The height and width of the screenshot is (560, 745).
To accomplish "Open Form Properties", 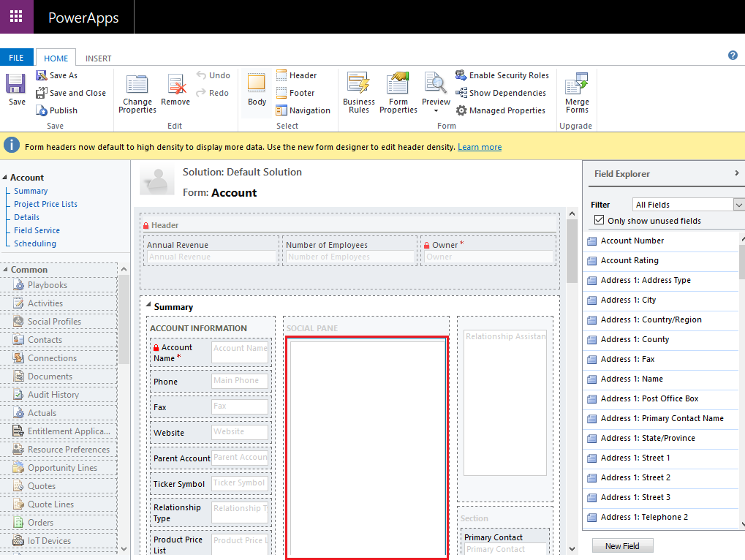I will tap(398, 93).
